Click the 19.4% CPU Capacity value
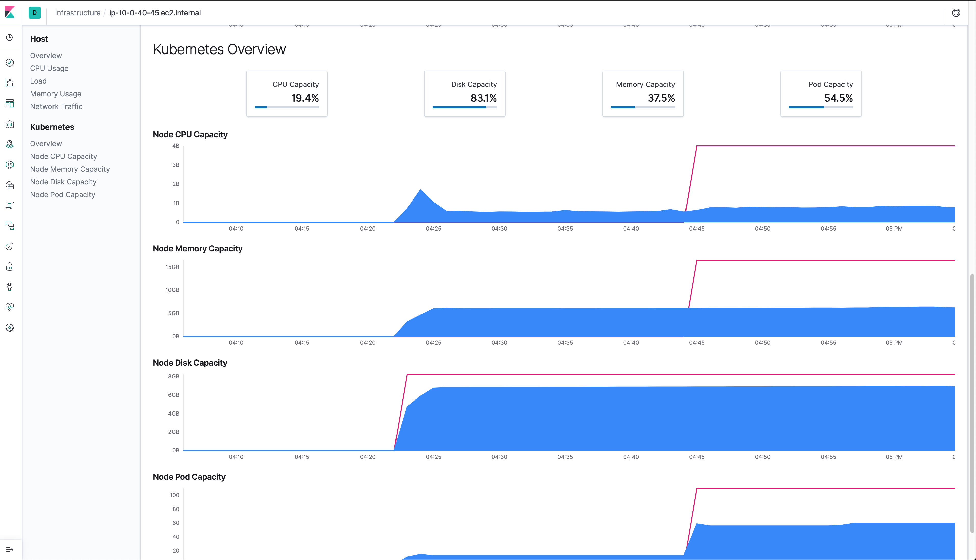This screenshot has height=560, width=976. pyautogui.click(x=305, y=98)
